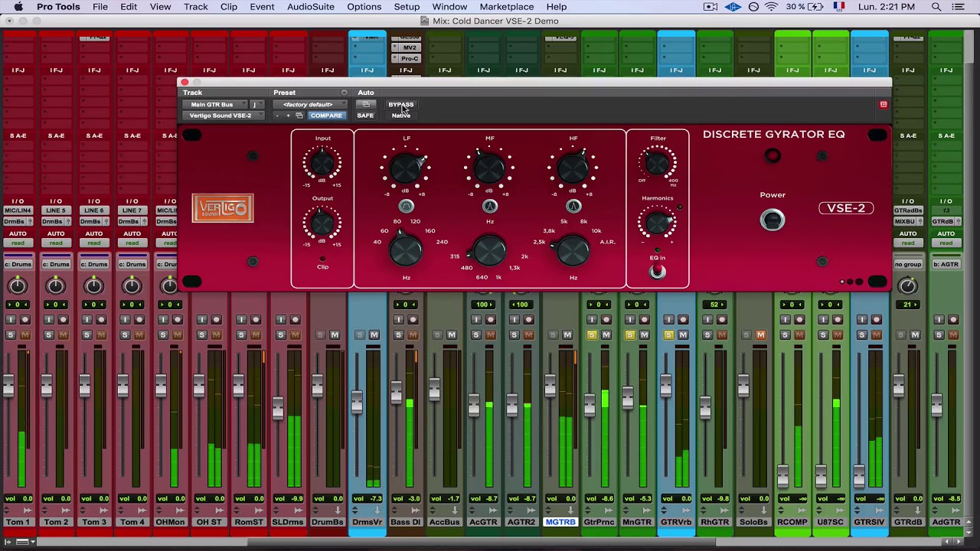Screen dimensions: 980x551
Task: Open Vertigo Sound VSE-2 plugin selector
Action: point(222,116)
